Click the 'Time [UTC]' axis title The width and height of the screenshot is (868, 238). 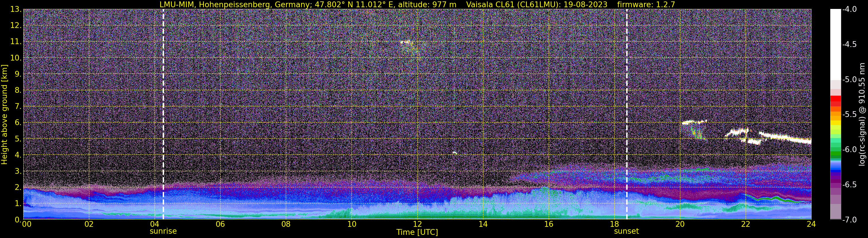click(x=417, y=232)
